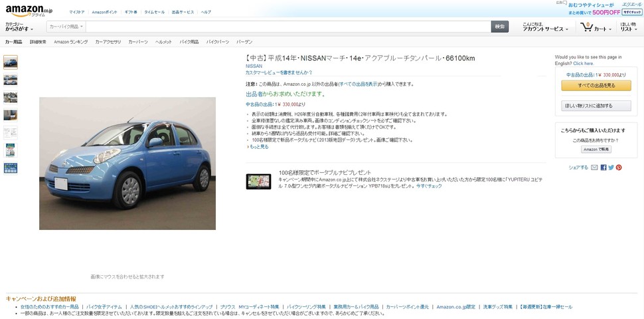This screenshot has height=319, width=644.
Task: Open ギフト券 link
Action: click(x=131, y=13)
